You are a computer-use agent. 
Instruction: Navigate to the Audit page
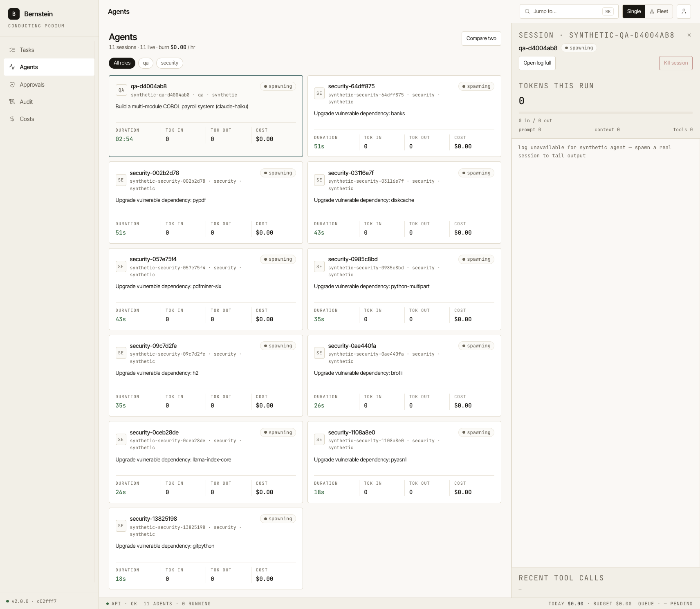[x=49, y=102]
